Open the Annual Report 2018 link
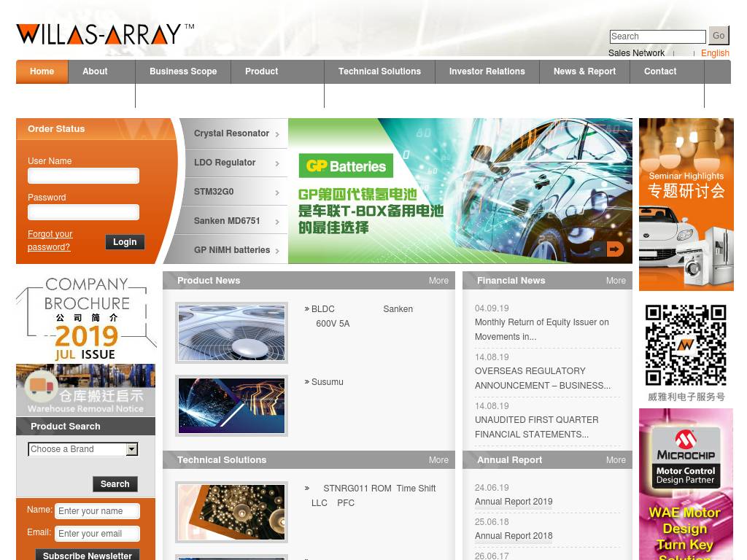The height and width of the screenshot is (560, 747). (514, 536)
